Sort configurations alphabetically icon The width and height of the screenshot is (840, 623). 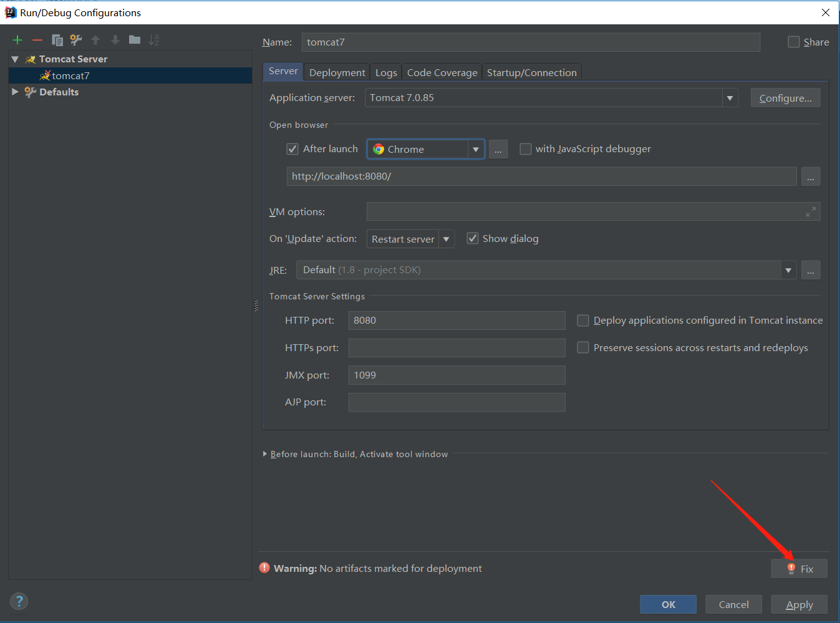(x=154, y=40)
